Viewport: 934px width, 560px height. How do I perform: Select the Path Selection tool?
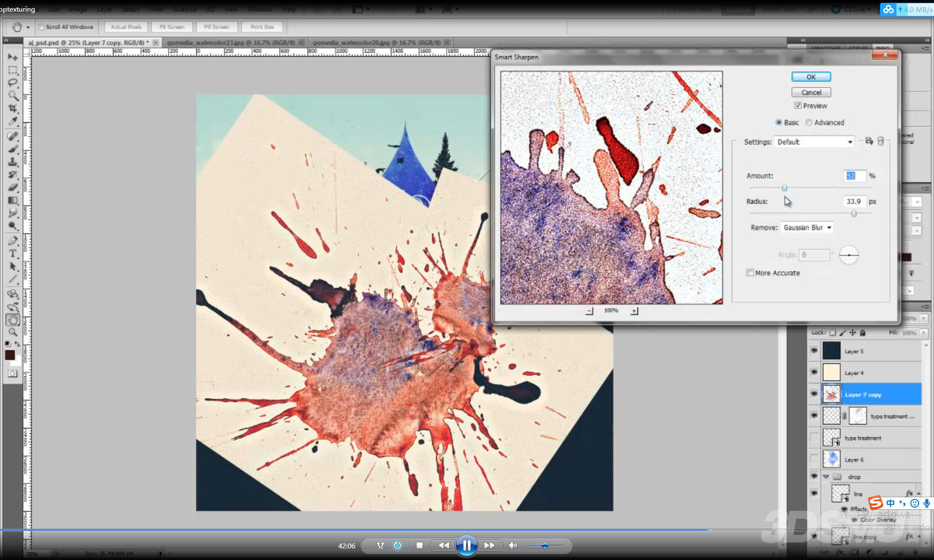point(13,267)
